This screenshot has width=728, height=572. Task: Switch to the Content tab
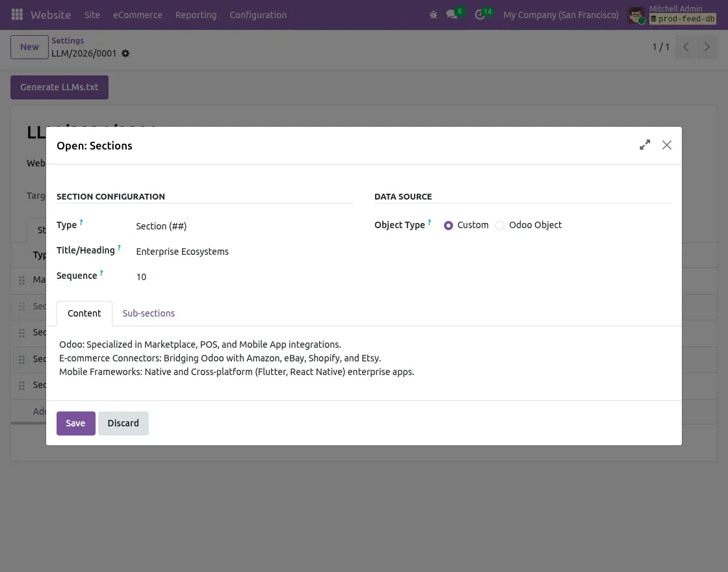pos(84,313)
